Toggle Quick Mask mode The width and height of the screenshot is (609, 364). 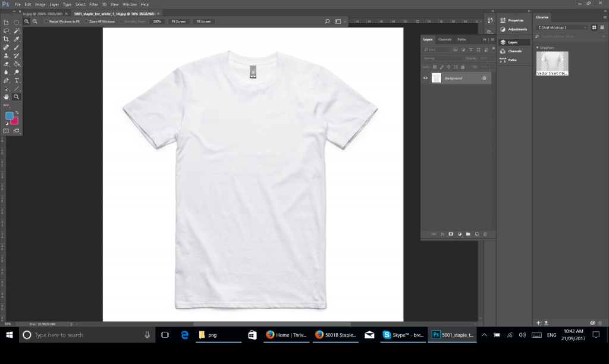click(6, 131)
